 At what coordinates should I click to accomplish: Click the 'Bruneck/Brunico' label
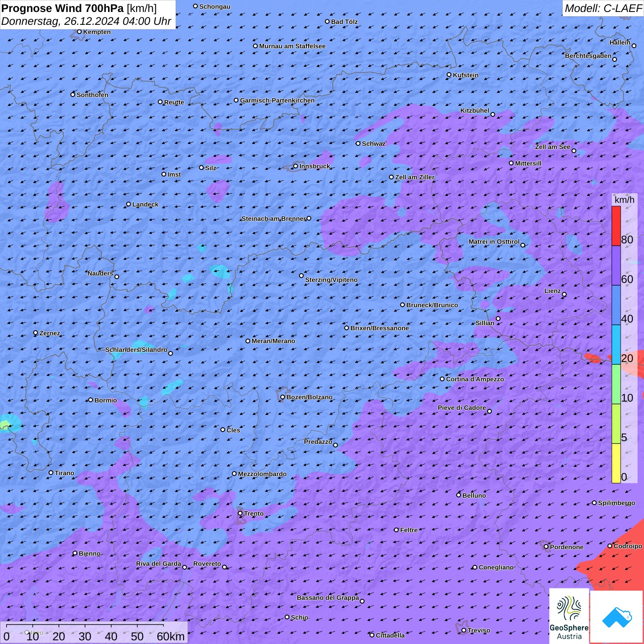point(432,305)
